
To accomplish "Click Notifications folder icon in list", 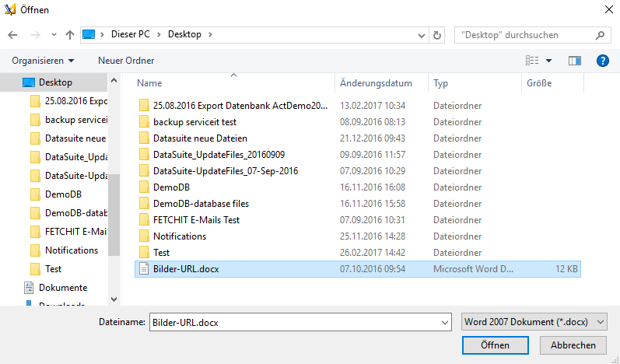I will 144,236.
